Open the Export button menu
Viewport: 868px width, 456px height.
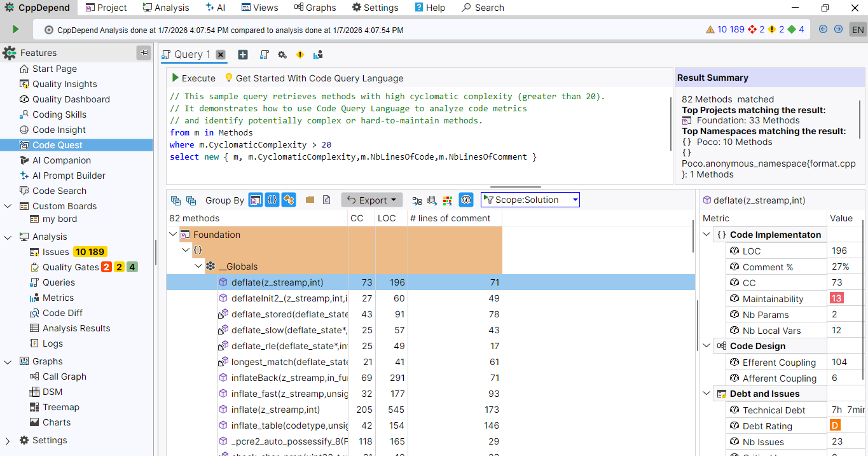pos(372,200)
